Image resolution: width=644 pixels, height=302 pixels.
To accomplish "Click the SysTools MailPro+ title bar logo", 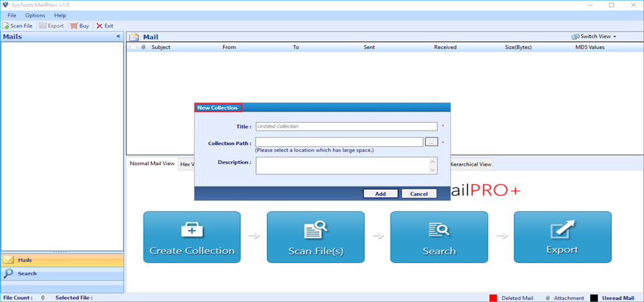I will click(x=5, y=5).
